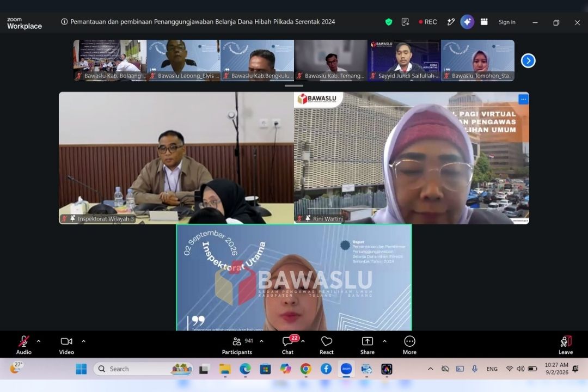Open Microsoft Store from the taskbar
The image size is (588, 392).
(x=265, y=369)
